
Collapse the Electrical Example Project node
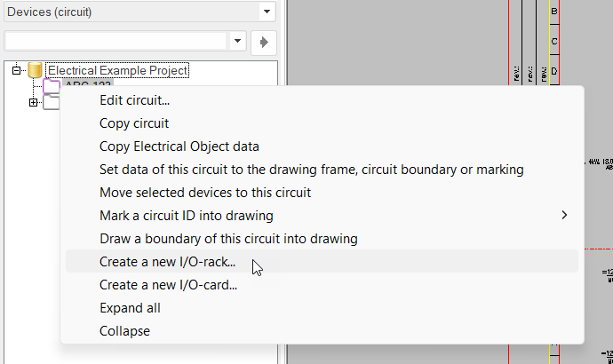pyautogui.click(x=16, y=70)
